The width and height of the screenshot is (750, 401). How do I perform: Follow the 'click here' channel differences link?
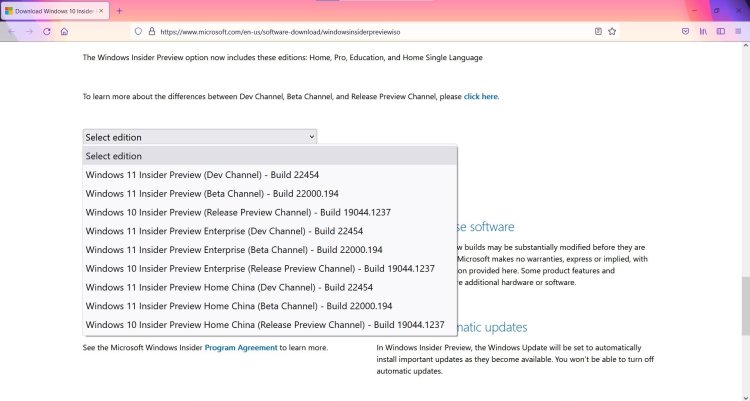click(x=480, y=96)
